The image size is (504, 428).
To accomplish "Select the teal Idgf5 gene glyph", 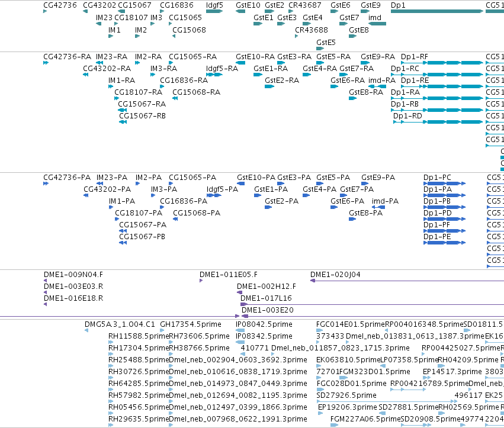I will point(214,11).
